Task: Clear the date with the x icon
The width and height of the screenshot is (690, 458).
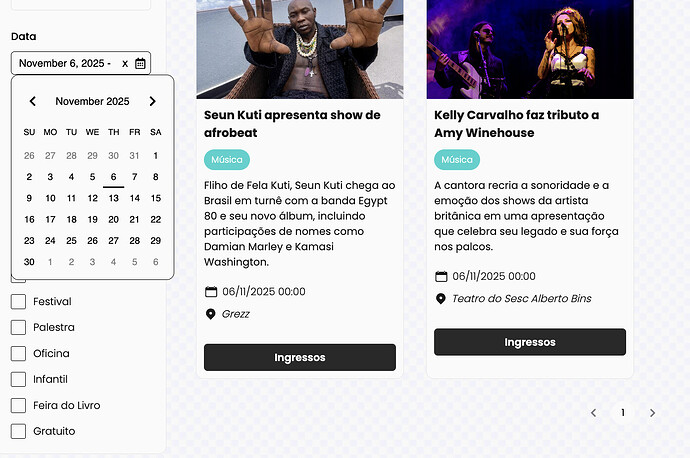Action: coord(125,64)
